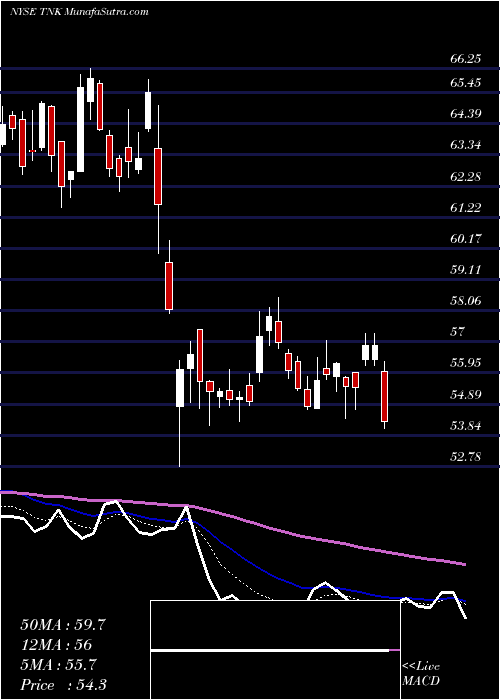Screen dimensions: 500x700
Task: Select the 52.78 price level label
Action: point(466,457)
